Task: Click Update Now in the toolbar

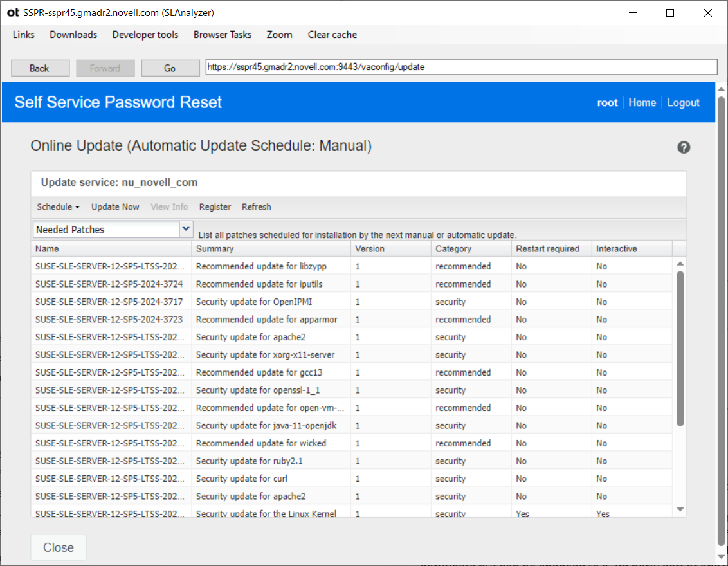Action: 115,207
